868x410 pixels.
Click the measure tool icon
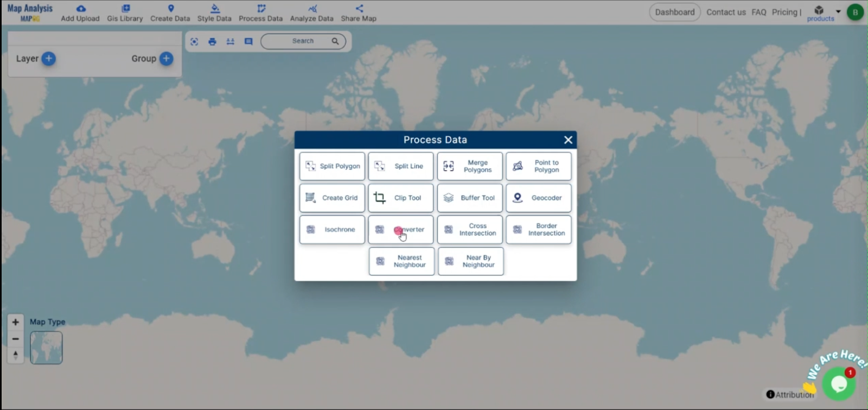pos(230,41)
